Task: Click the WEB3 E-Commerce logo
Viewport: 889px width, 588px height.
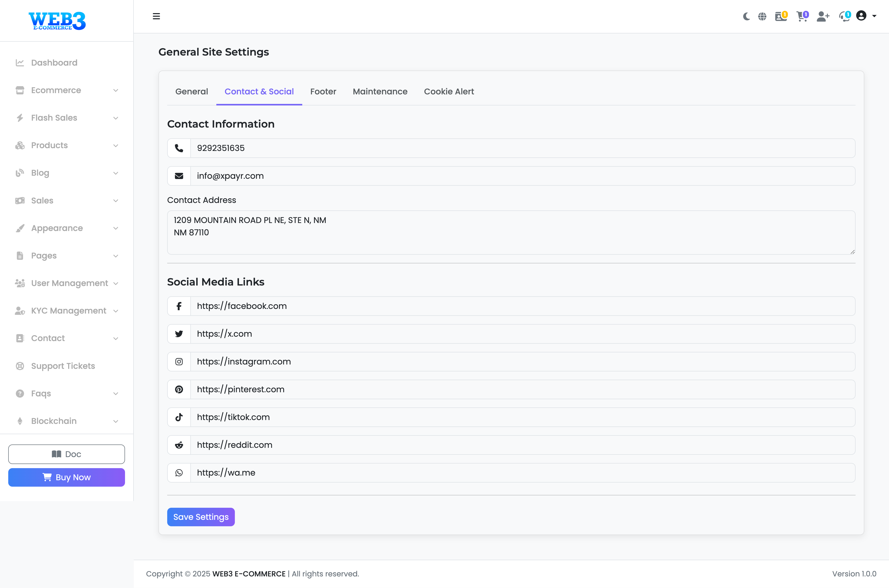Action: (57, 21)
